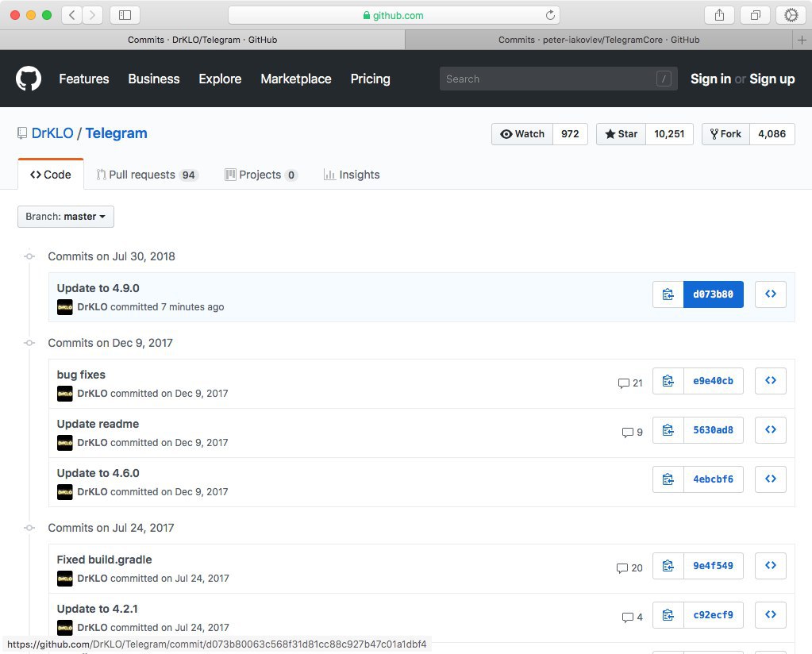Open the Marketplace nav link
This screenshot has width=812, height=654.
[x=296, y=79]
